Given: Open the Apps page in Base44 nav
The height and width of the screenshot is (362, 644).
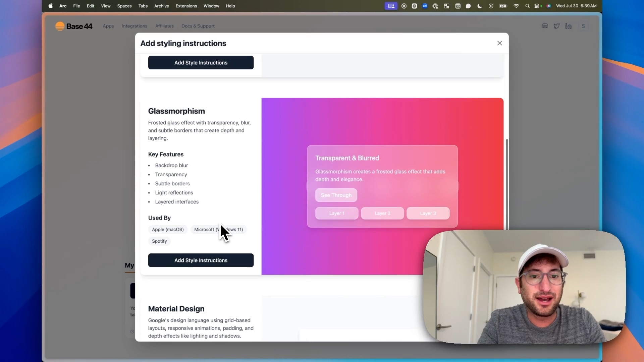Looking at the screenshot, I should point(108,26).
